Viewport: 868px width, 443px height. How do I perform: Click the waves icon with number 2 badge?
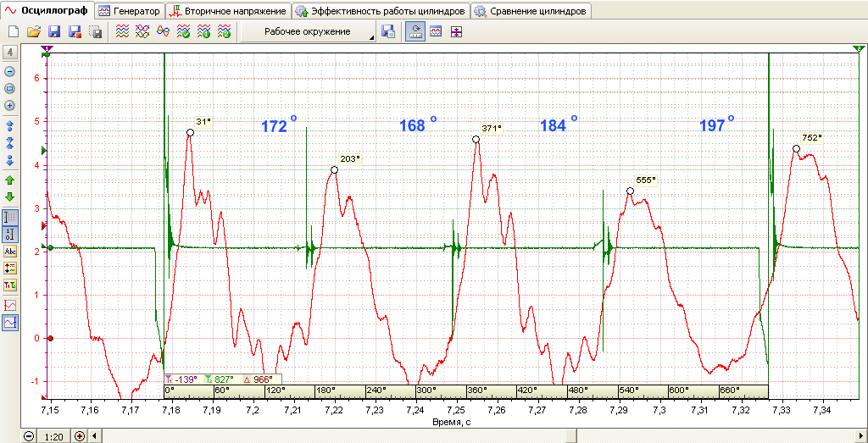[x=224, y=32]
